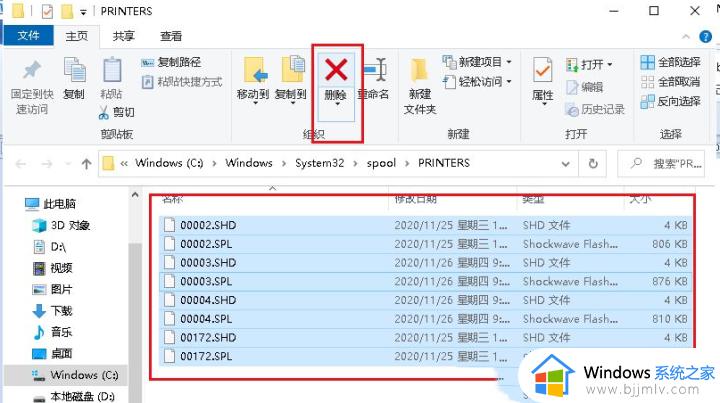720x403 pixels.
Task: Select file 00172.SHD
Action: (x=425, y=338)
